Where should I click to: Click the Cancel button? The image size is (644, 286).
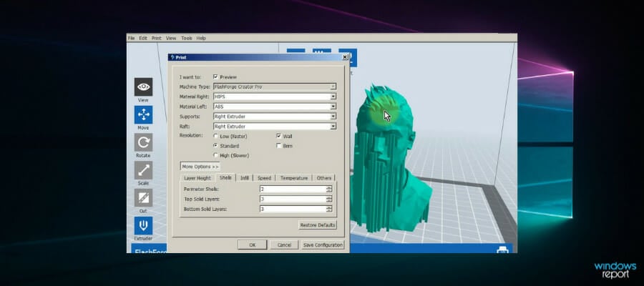(x=284, y=245)
